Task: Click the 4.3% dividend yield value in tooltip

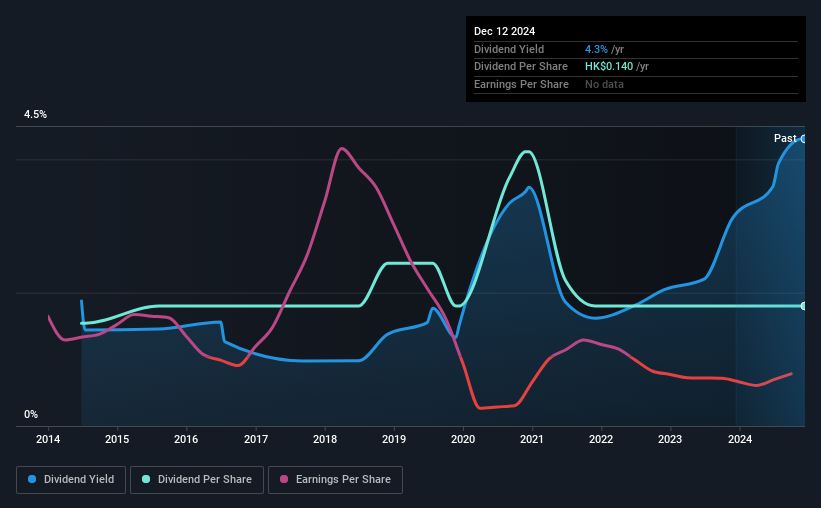Action: tap(596, 49)
